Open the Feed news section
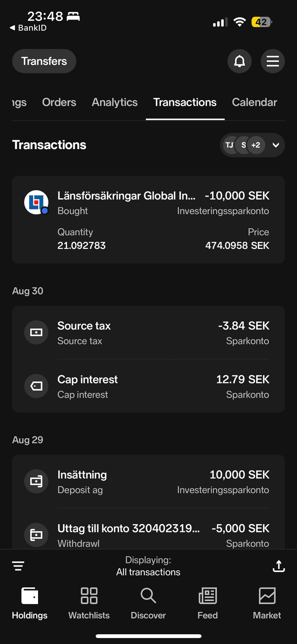Screen dimensions: 297x644 207,603
